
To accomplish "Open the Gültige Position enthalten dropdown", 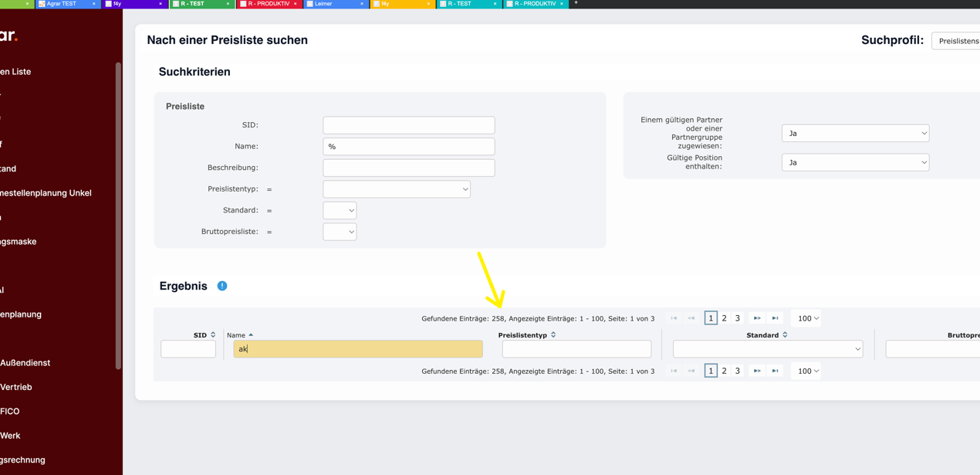I will point(855,163).
